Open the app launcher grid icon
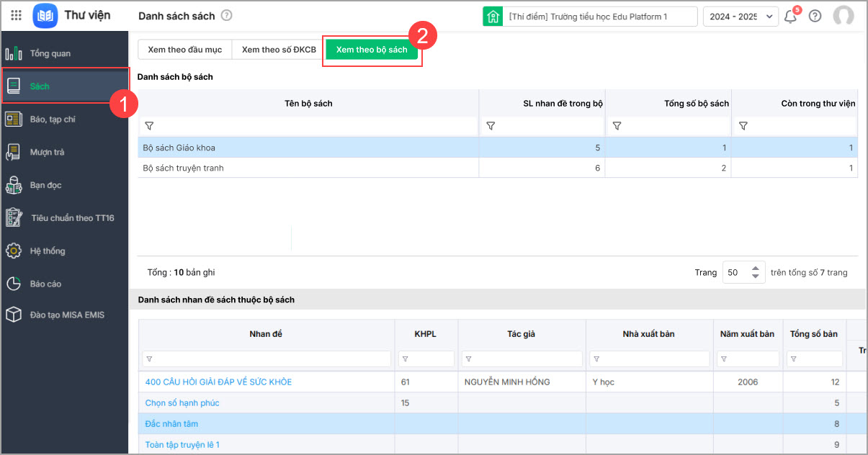This screenshot has width=868, height=455. coord(17,15)
